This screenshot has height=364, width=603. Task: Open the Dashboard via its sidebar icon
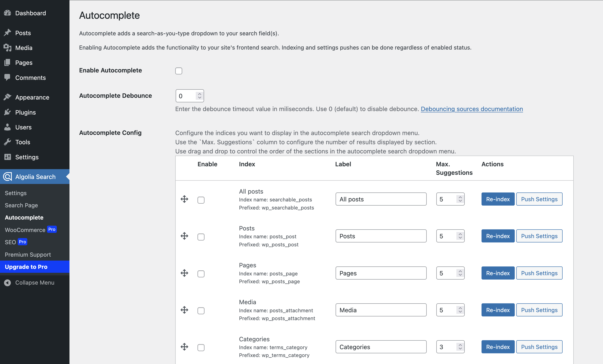coord(8,13)
